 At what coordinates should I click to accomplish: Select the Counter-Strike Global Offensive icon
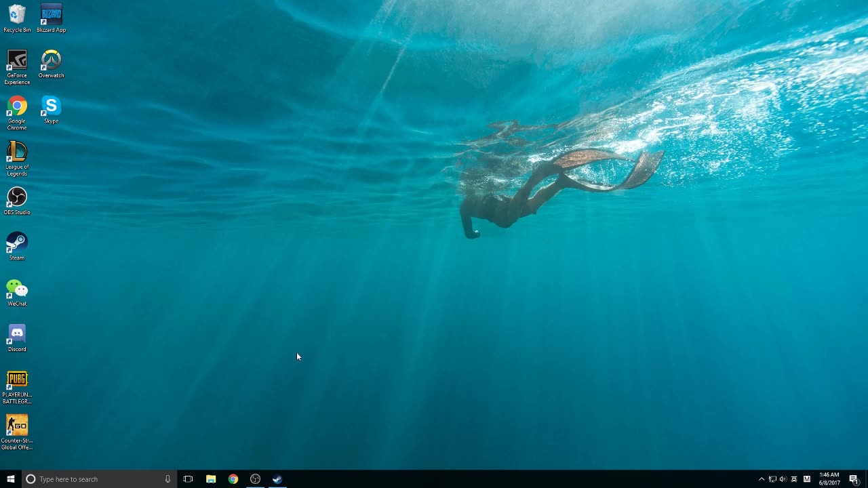pyautogui.click(x=17, y=432)
